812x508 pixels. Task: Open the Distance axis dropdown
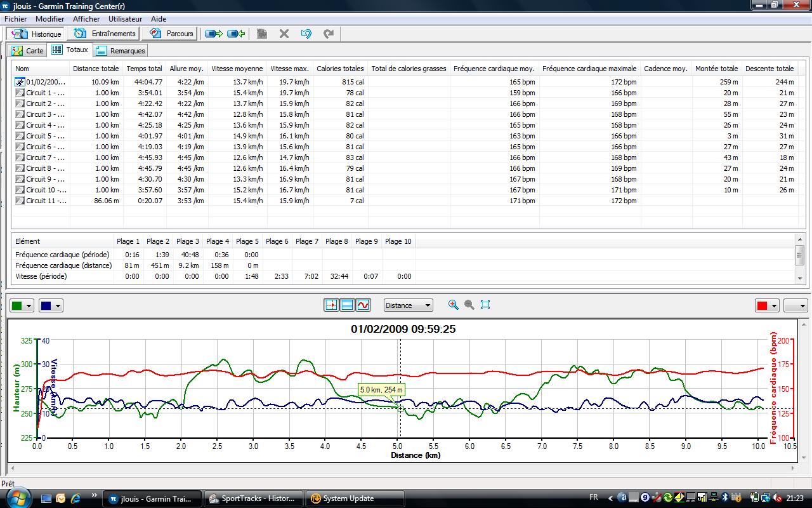click(x=409, y=305)
